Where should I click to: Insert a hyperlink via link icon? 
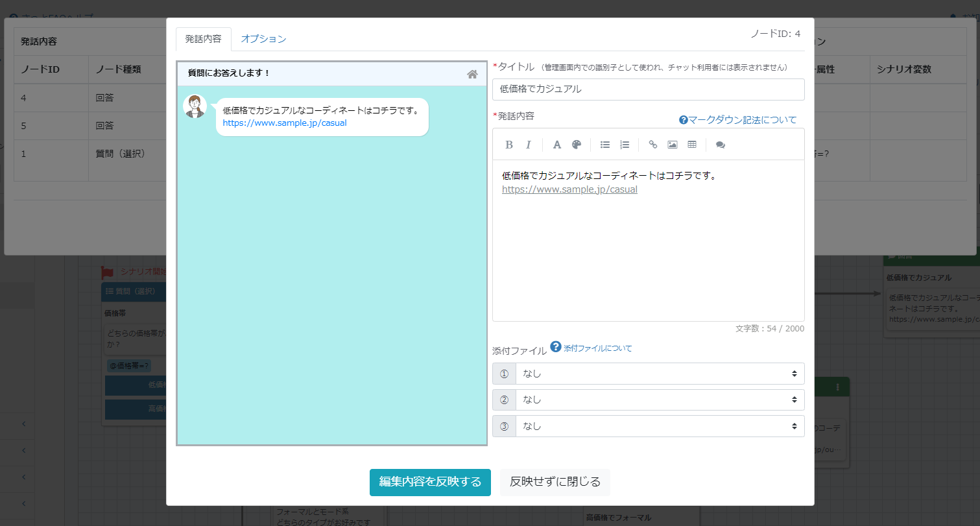[653, 145]
